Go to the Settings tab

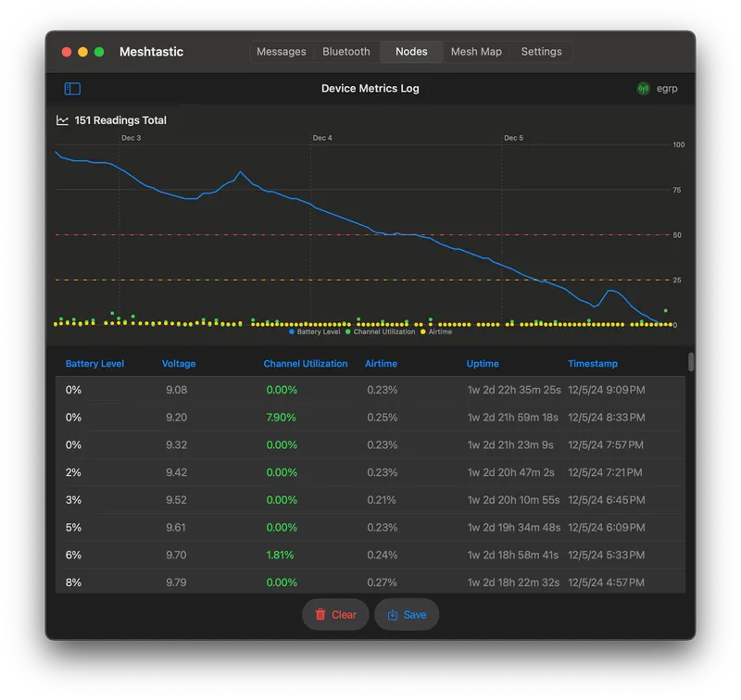click(x=541, y=52)
